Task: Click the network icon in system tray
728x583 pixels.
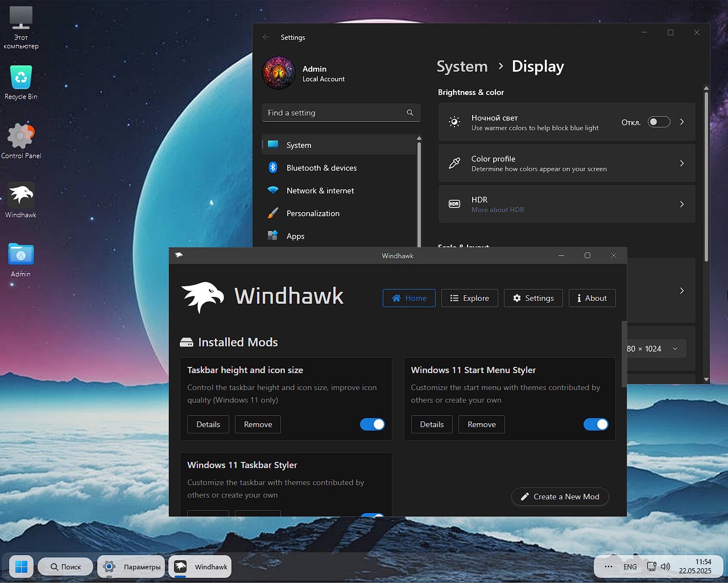Action: [651, 567]
